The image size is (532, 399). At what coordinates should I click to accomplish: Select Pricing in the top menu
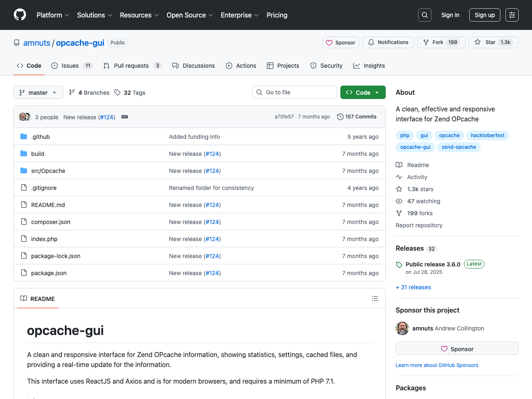[x=277, y=15]
